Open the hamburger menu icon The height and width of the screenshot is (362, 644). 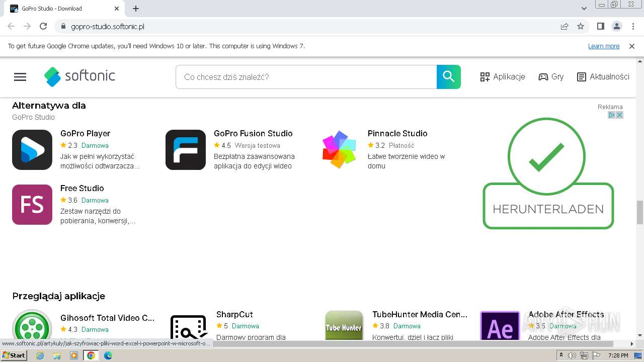tap(20, 77)
